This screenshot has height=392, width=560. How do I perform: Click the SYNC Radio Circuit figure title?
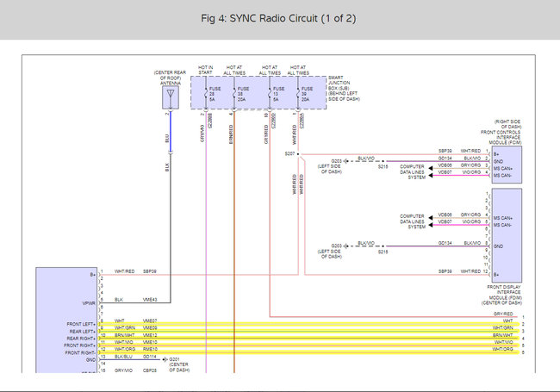[x=279, y=18]
